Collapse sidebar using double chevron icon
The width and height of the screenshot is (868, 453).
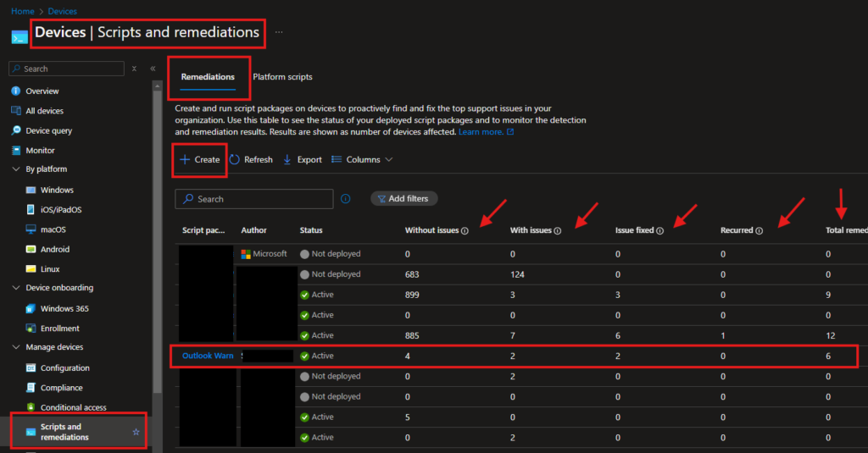pos(153,69)
